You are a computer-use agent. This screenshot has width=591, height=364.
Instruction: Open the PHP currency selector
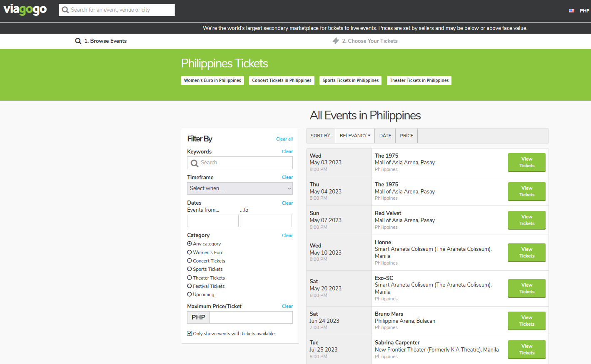584,11
